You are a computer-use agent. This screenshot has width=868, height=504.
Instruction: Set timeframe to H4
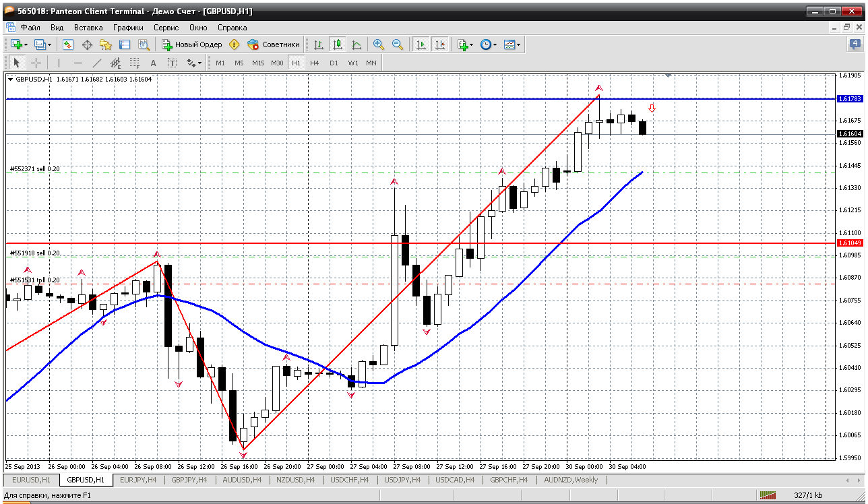click(x=315, y=63)
